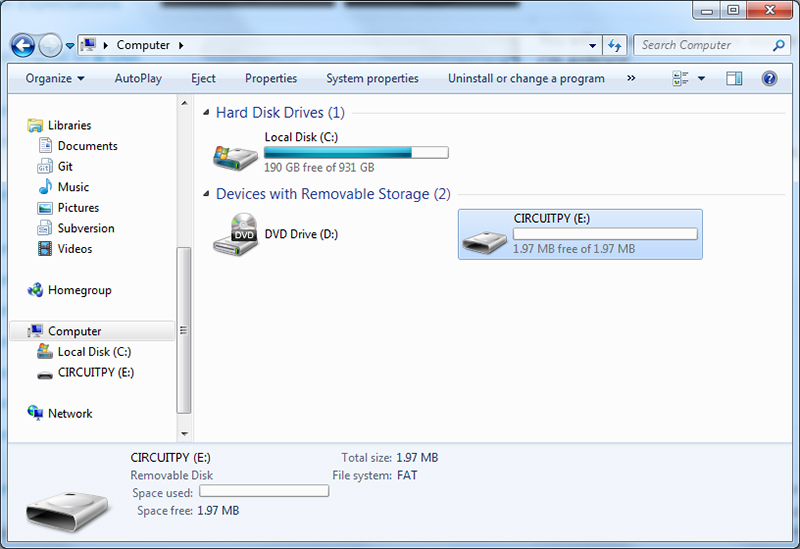Screen dimensions: 800x549
Task: Open System properties from toolbar
Action: [372, 78]
